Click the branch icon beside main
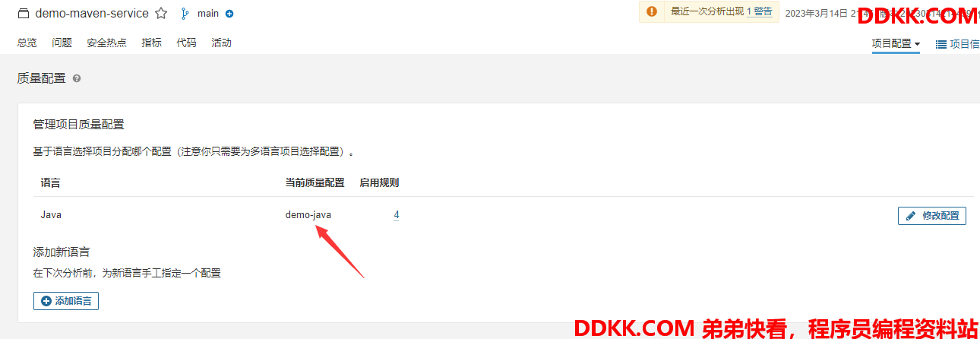 pos(184,14)
